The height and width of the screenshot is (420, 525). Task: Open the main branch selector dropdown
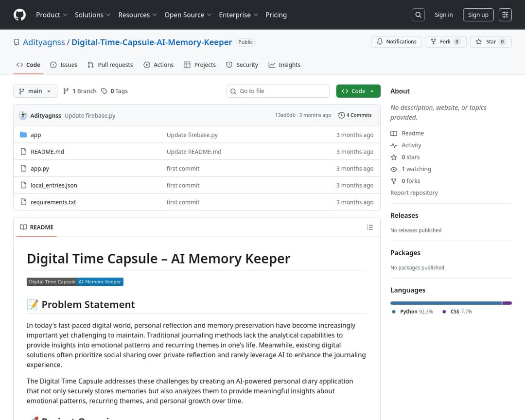click(x=35, y=91)
